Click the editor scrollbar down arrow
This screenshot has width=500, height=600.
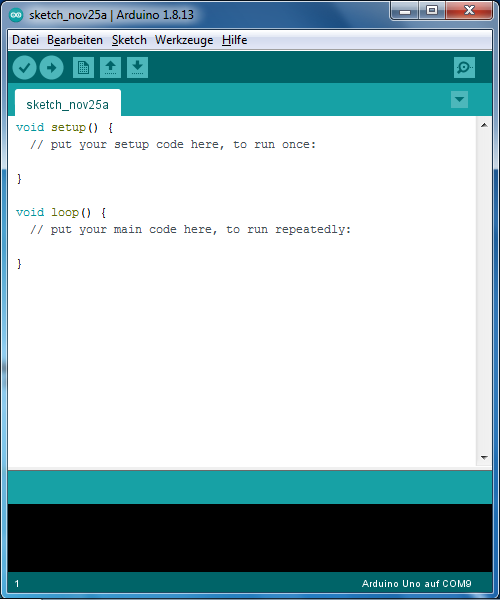tap(484, 457)
